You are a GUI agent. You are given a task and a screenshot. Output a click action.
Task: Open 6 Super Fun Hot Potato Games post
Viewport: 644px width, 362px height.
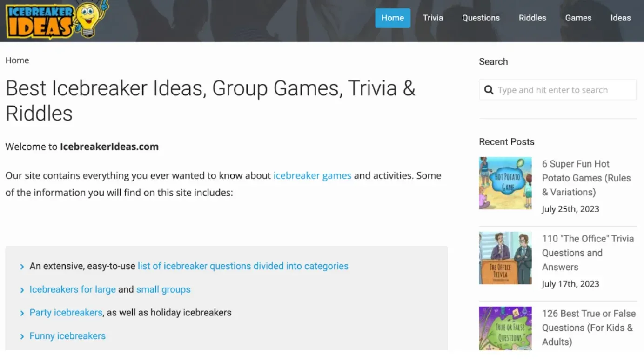(x=586, y=178)
